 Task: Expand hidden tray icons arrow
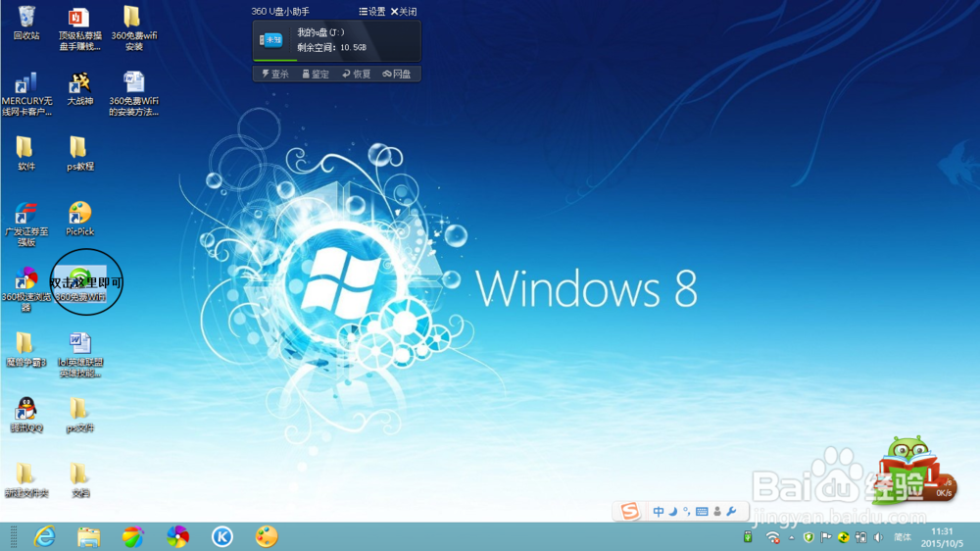[x=792, y=537]
